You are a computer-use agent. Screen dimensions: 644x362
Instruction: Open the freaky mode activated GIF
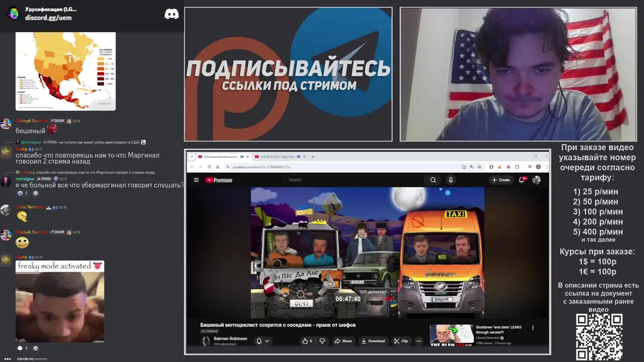coord(60,301)
